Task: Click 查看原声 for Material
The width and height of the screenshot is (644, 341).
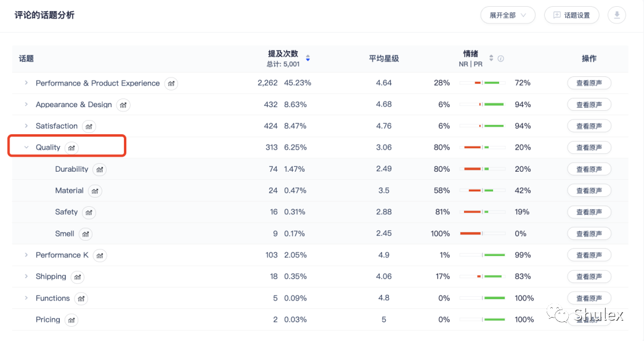Action: pos(589,190)
